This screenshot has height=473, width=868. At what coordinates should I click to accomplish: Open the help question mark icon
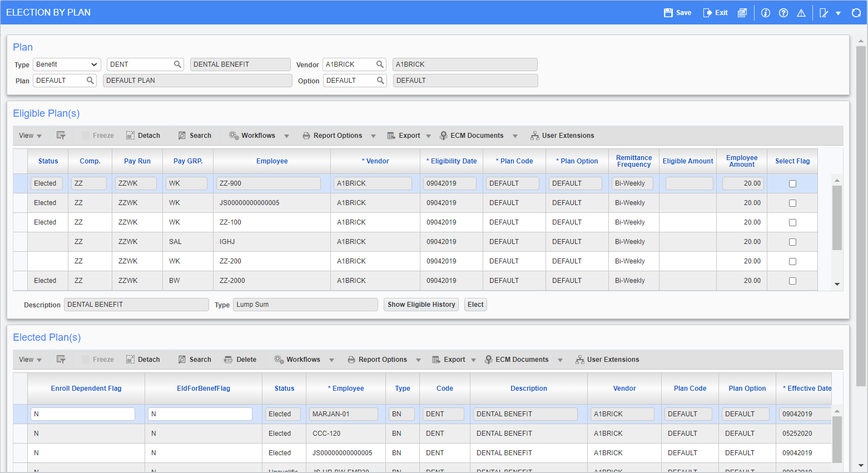coord(783,13)
